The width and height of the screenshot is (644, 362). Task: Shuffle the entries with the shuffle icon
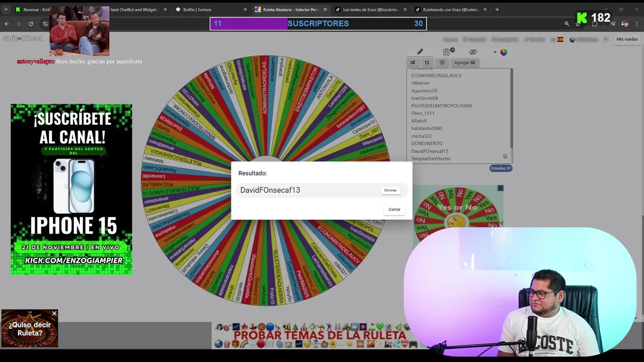click(413, 63)
